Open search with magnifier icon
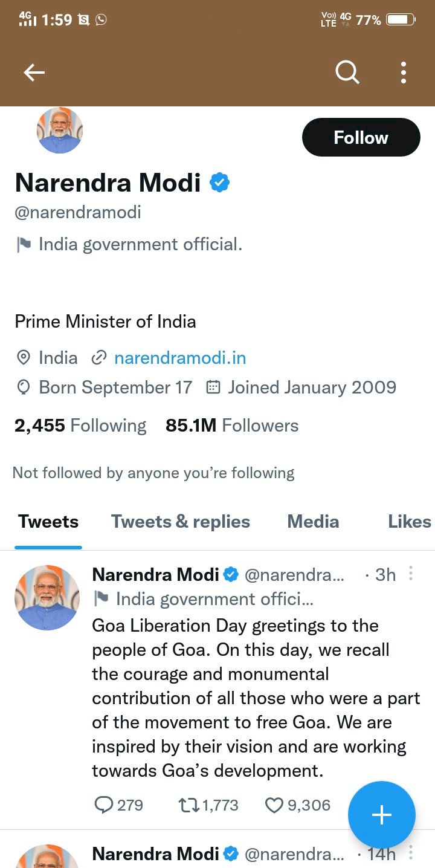The width and height of the screenshot is (435, 868). coord(347,73)
